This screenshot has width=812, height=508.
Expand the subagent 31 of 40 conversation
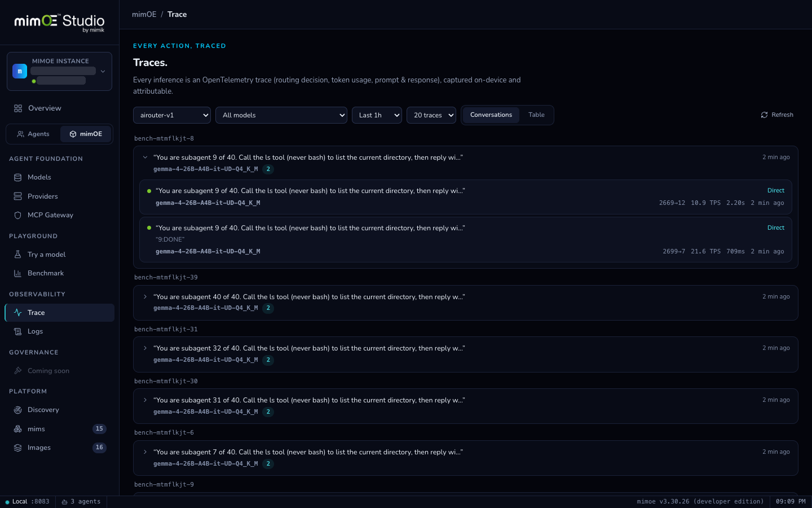click(145, 400)
